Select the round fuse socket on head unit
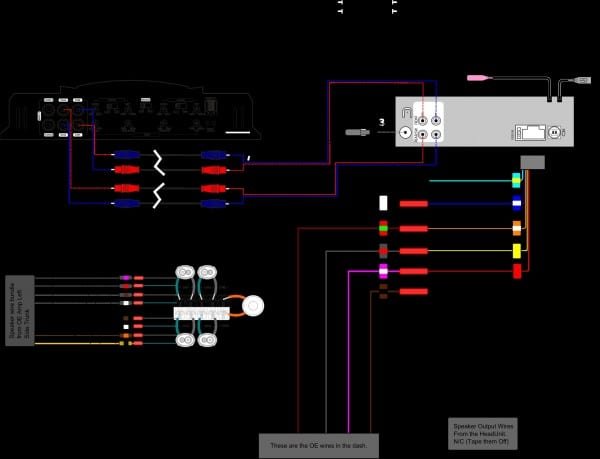 tap(553, 133)
